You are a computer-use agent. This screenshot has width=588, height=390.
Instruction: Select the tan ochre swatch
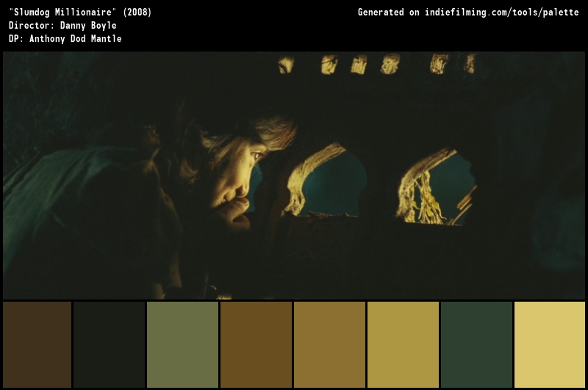point(329,344)
